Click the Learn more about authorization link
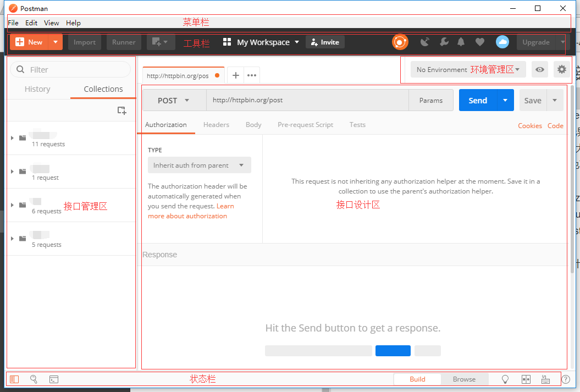580x392 pixels. click(191, 211)
